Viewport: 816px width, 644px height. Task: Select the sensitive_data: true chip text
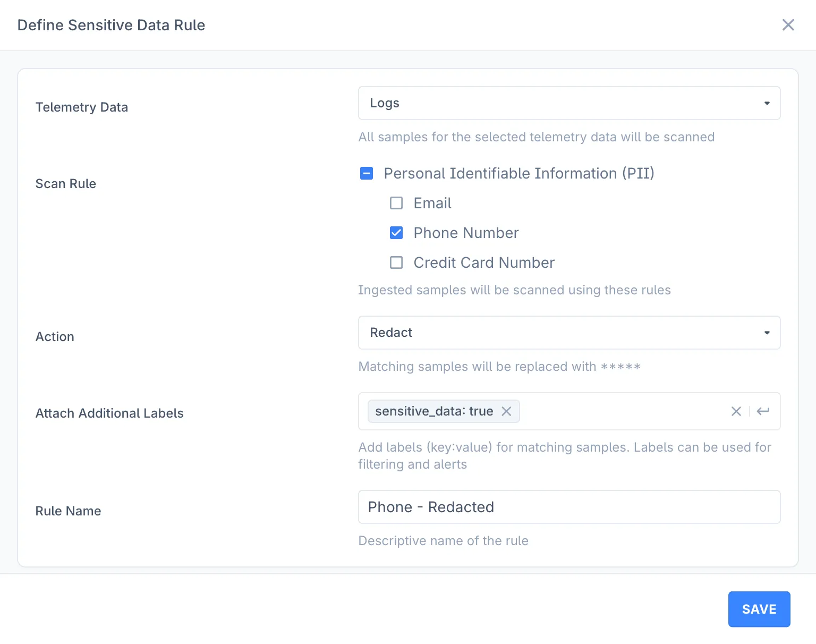tap(434, 411)
